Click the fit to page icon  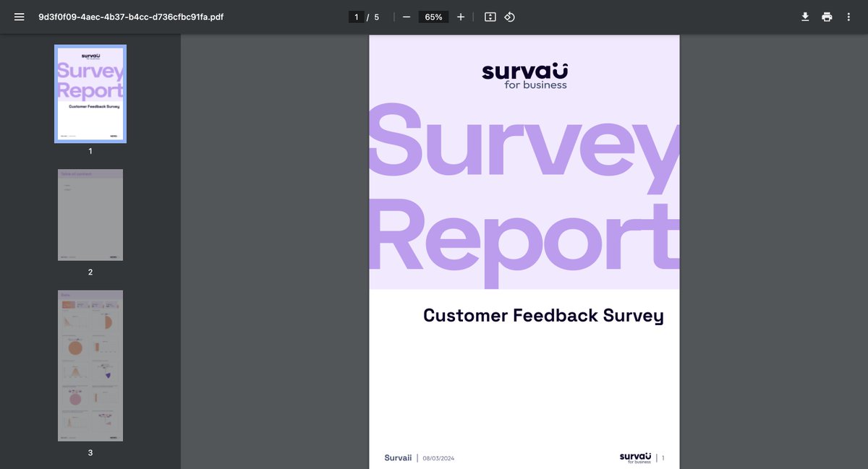(x=490, y=17)
